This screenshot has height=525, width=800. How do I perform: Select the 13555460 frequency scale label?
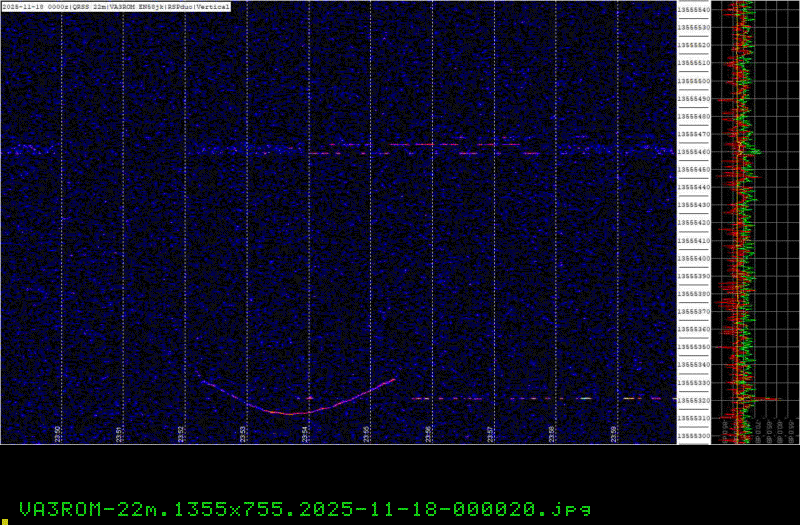693,152
